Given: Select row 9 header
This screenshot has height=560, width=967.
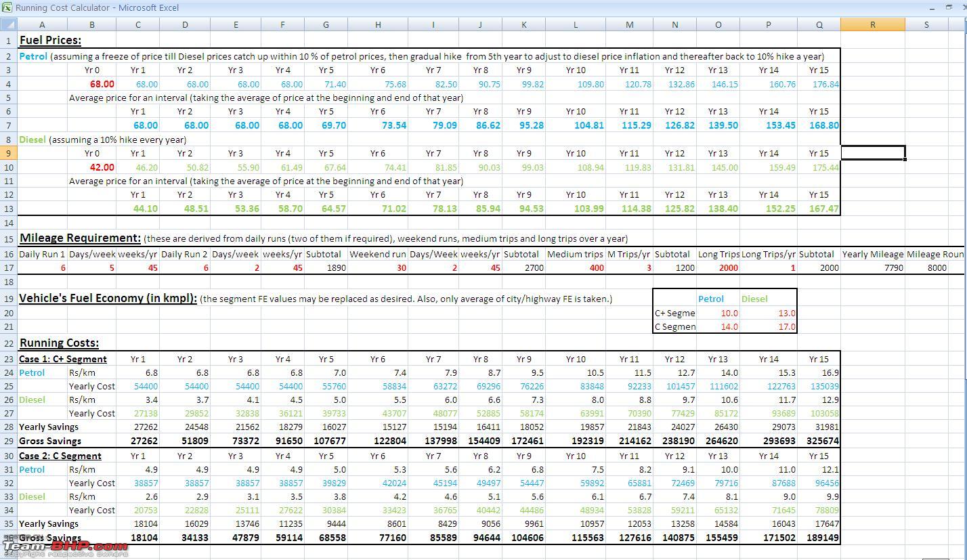Looking at the screenshot, I should 8,153.
